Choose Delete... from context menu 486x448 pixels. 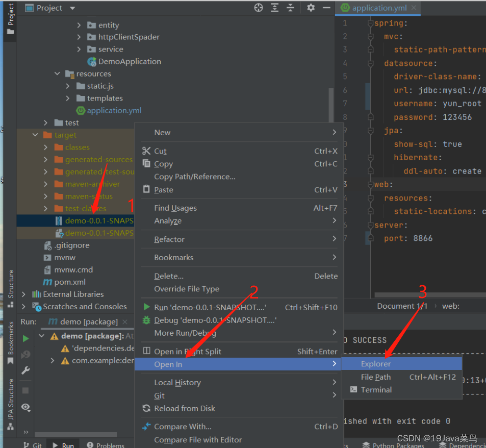(239, 276)
